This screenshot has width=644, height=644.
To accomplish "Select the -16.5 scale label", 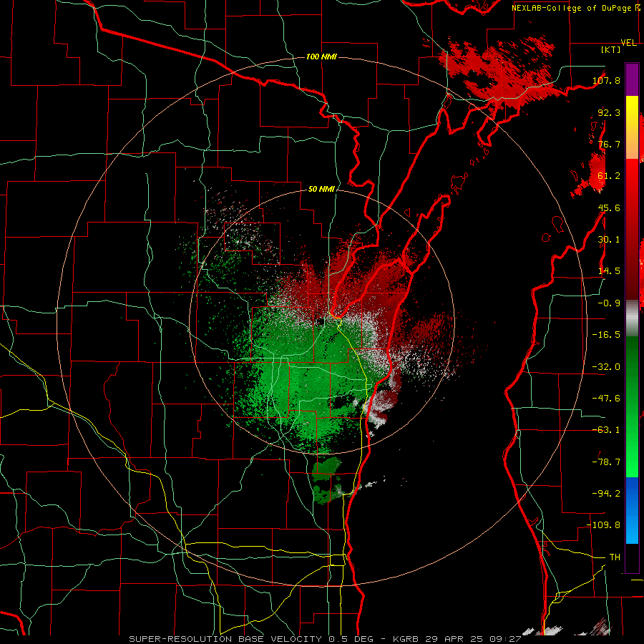I will [x=607, y=335].
